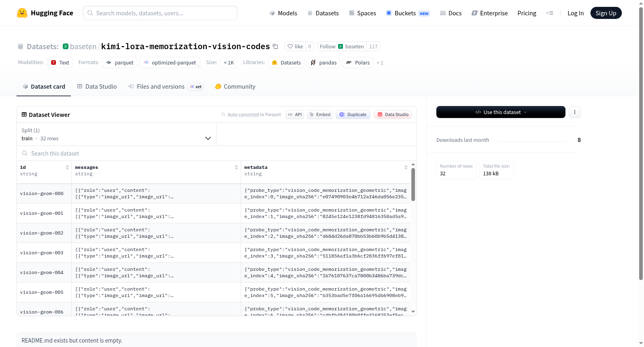The height and width of the screenshot is (347, 644).
Task: Click the like count 0
Action: [x=310, y=46]
